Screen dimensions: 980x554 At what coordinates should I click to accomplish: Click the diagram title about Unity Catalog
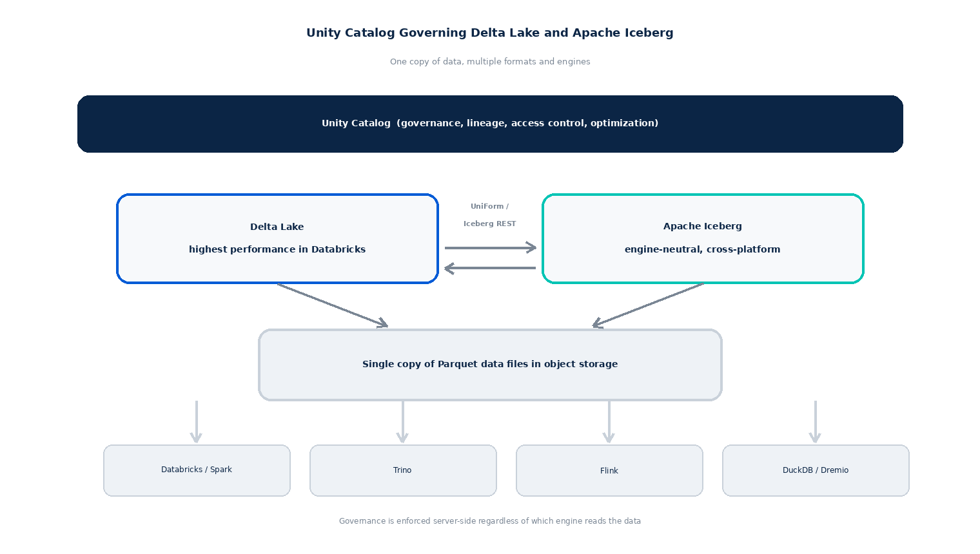tap(490, 33)
